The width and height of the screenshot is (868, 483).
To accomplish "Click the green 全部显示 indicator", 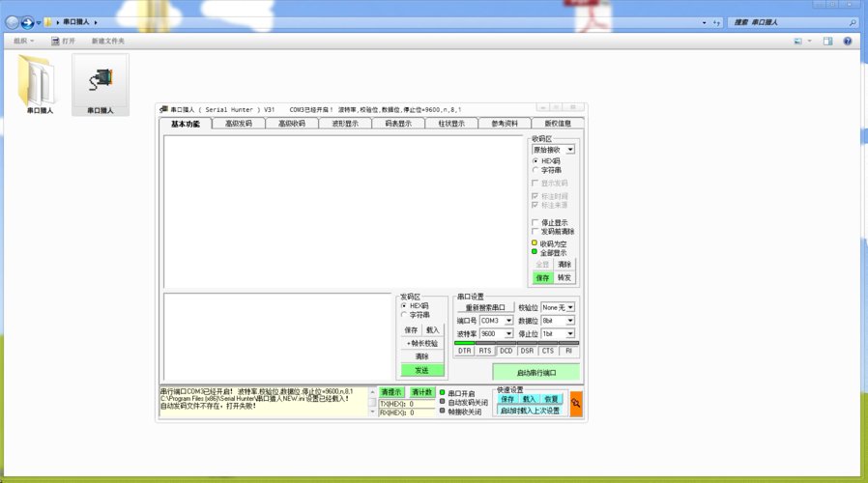I will click(x=535, y=252).
